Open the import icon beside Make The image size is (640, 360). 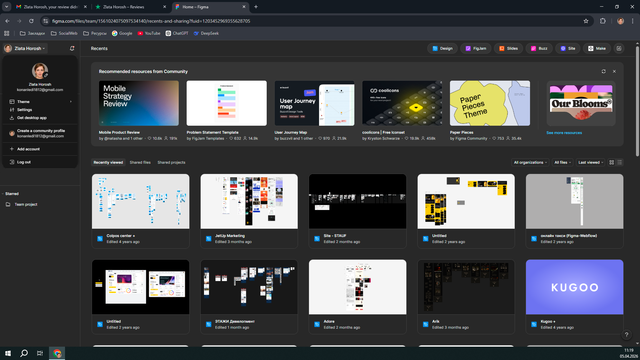(x=619, y=49)
